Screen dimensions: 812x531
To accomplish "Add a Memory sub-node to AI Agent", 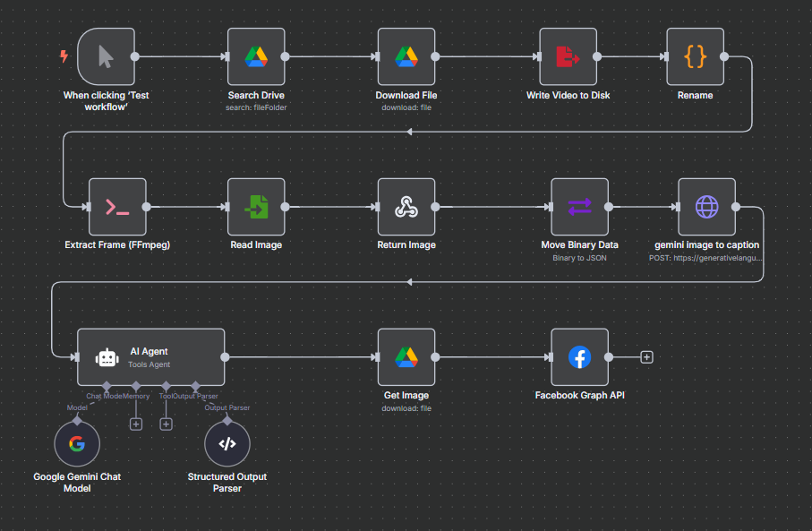I will [x=136, y=424].
